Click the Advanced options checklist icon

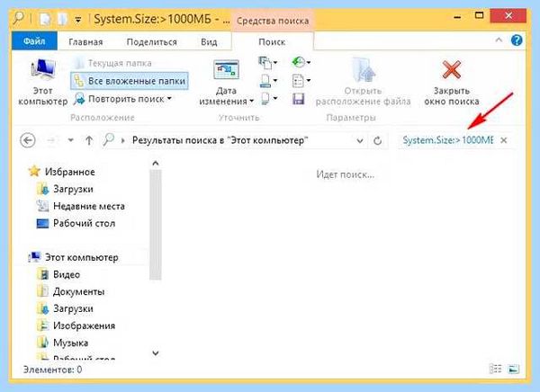(301, 81)
